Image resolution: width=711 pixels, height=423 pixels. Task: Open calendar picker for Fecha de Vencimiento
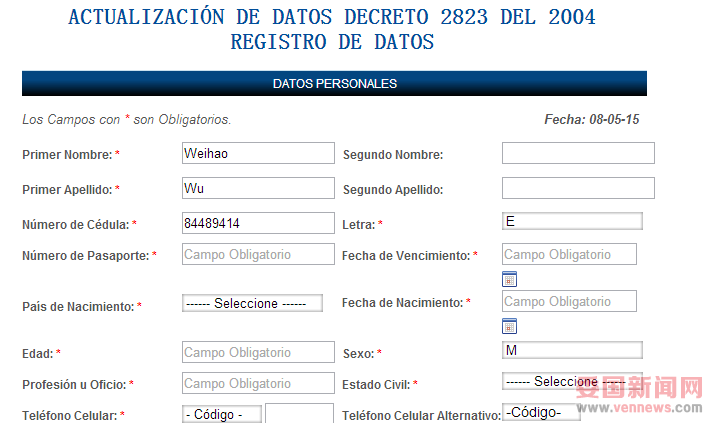tap(509, 279)
